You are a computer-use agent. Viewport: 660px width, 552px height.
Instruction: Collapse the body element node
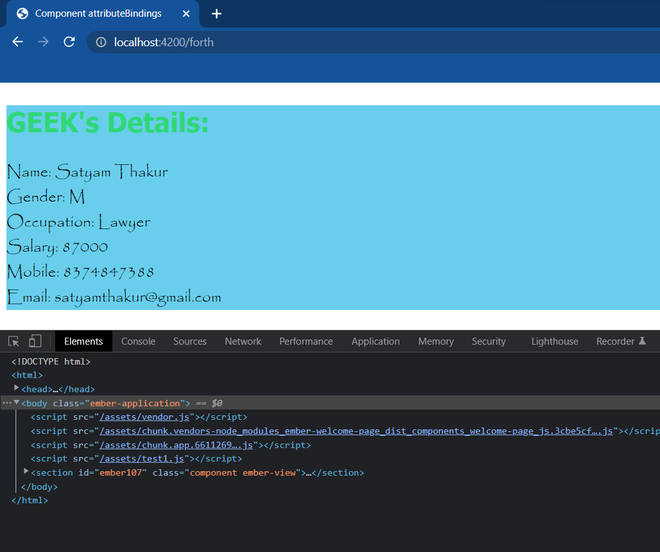coord(16,402)
